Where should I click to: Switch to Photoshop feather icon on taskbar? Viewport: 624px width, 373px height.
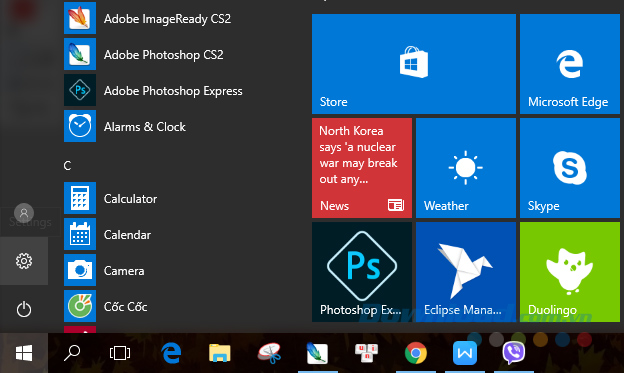pyautogui.click(x=318, y=353)
